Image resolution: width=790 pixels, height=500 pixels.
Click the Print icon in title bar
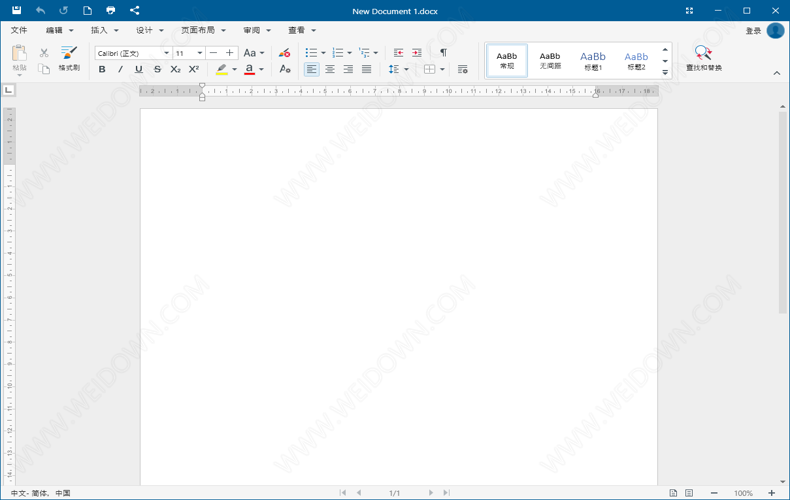pyautogui.click(x=110, y=10)
